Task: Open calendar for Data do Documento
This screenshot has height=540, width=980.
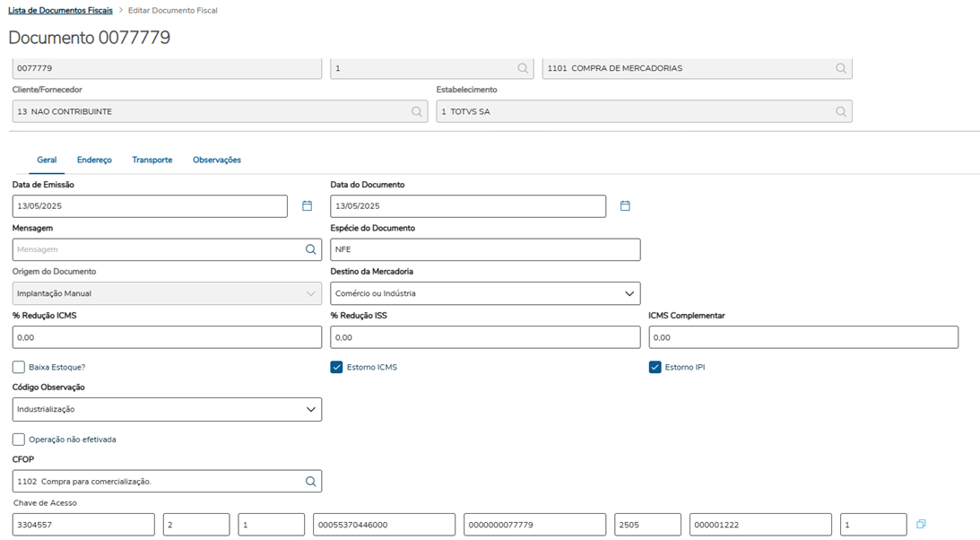Action: point(625,206)
